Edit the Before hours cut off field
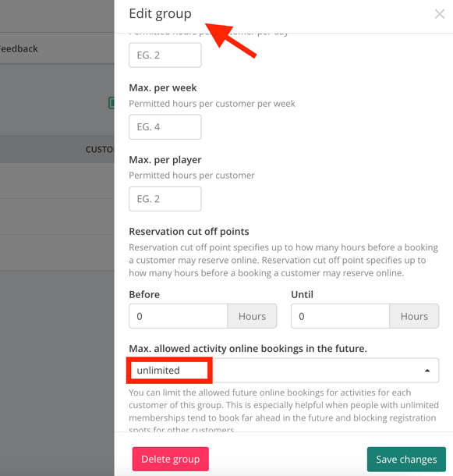 coord(178,316)
